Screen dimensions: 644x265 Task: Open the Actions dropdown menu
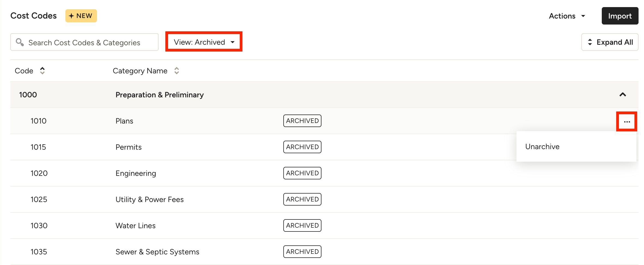point(567,16)
